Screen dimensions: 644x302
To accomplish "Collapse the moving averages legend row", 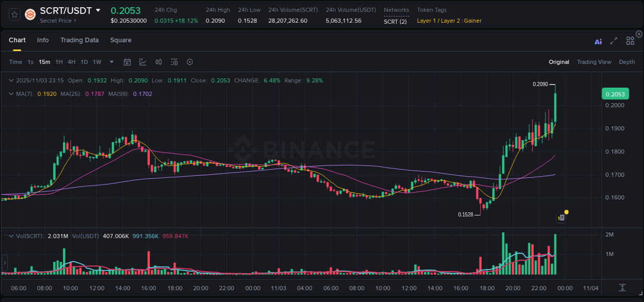I will pos(11,94).
